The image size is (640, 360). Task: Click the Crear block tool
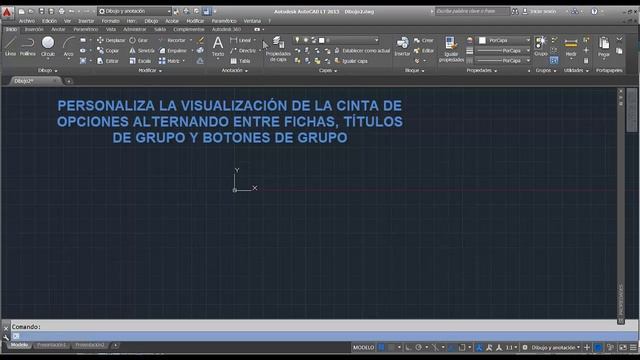point(424,40)
